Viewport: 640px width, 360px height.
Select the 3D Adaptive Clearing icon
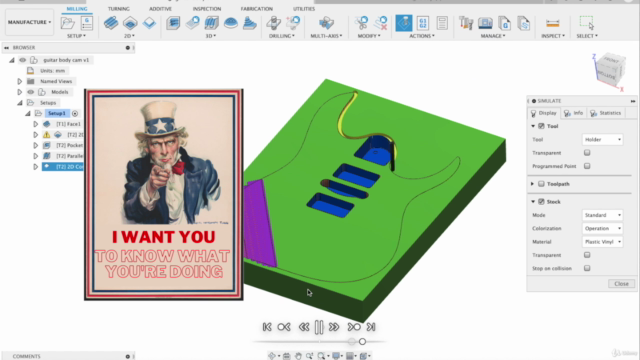pos(173,23)
